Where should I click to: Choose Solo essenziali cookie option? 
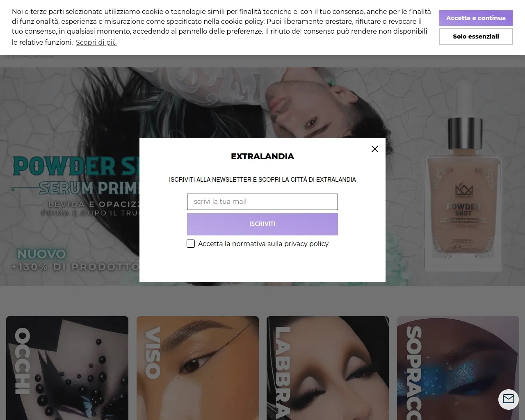pos(476,37)
